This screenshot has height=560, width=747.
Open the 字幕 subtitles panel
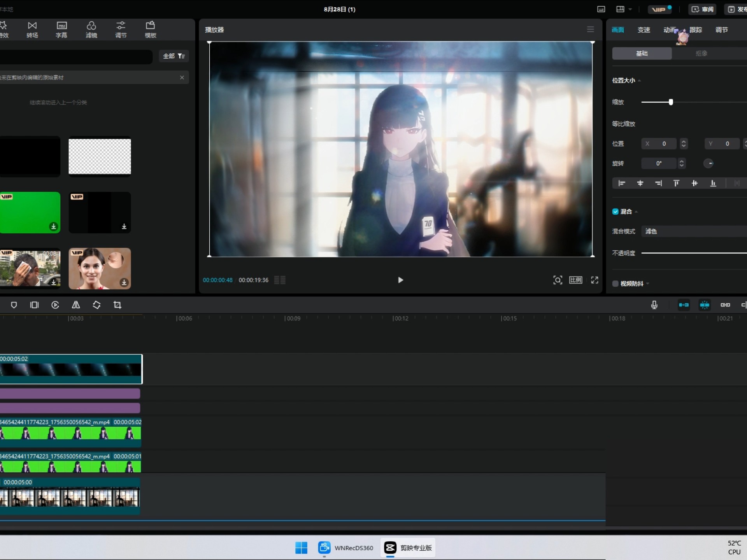(61, 30)
